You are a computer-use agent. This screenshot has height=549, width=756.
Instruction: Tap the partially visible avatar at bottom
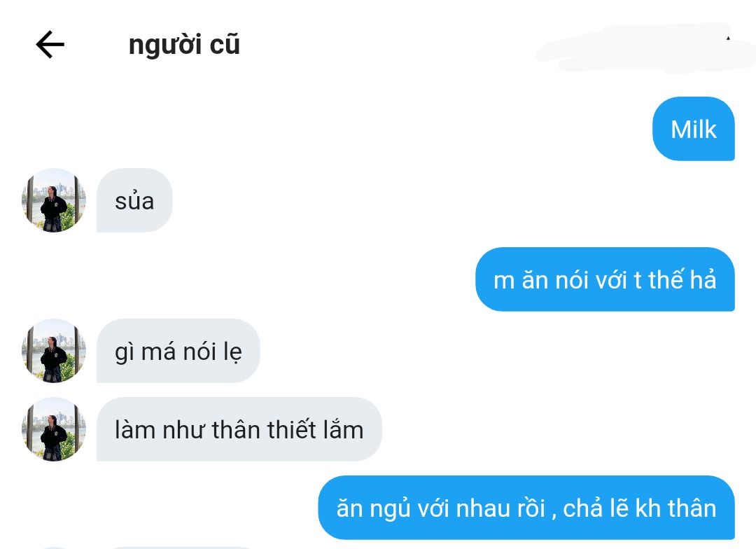[x=53, y=548]
